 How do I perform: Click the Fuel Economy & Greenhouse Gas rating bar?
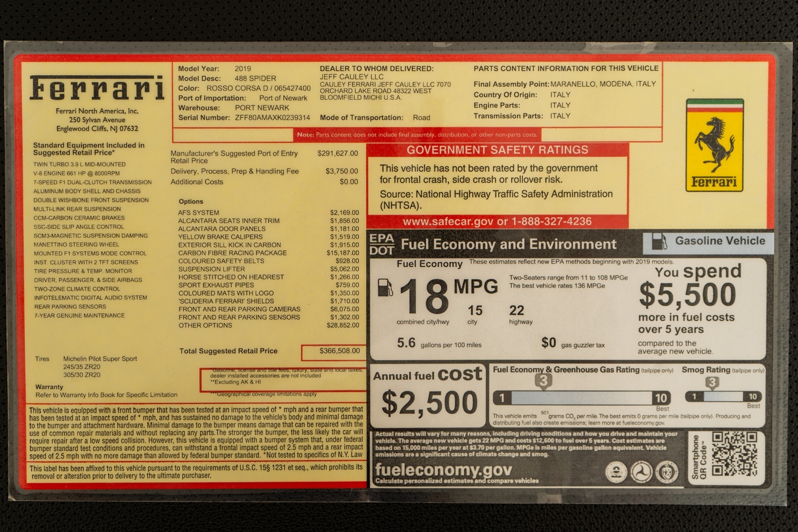pos(582,398)
